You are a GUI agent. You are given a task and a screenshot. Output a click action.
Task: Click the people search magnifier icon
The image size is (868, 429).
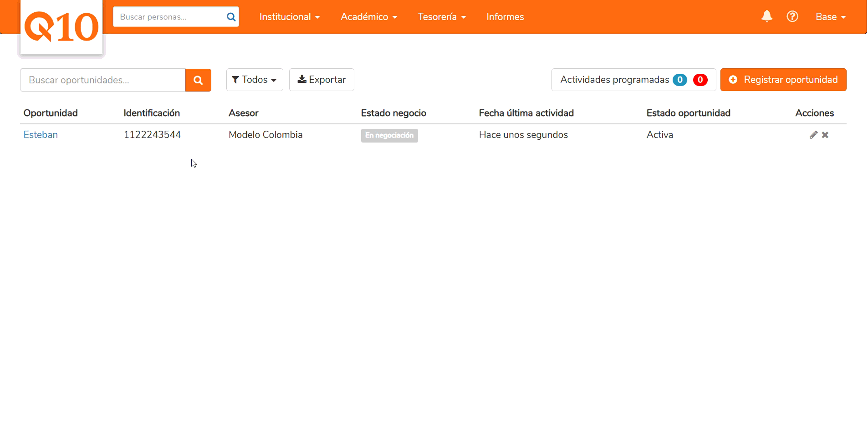click(231, 17)
